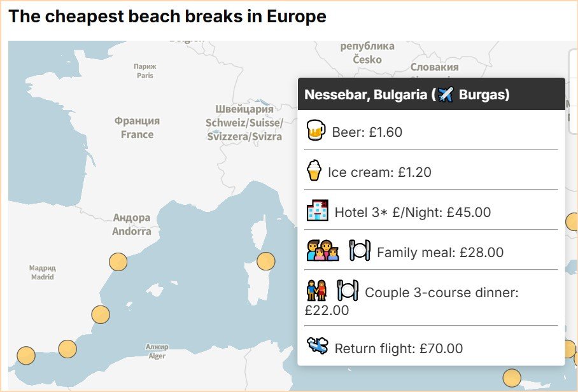
Task: Click the family emoji icon beside Family meal
Action: (323, 251)
